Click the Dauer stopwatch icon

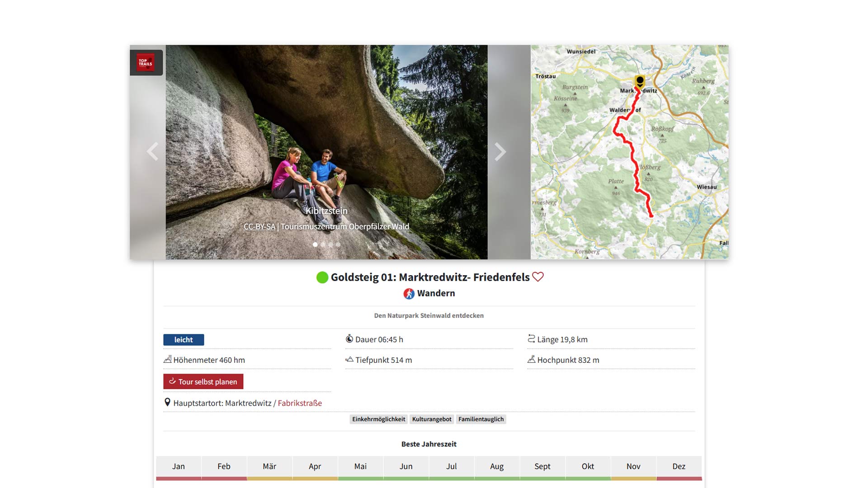click(x=349, y=339)
